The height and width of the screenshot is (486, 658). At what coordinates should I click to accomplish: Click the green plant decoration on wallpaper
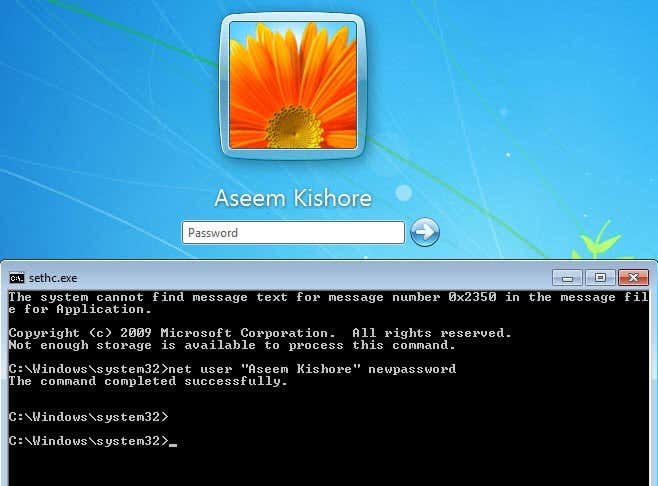tap(599, 241)
